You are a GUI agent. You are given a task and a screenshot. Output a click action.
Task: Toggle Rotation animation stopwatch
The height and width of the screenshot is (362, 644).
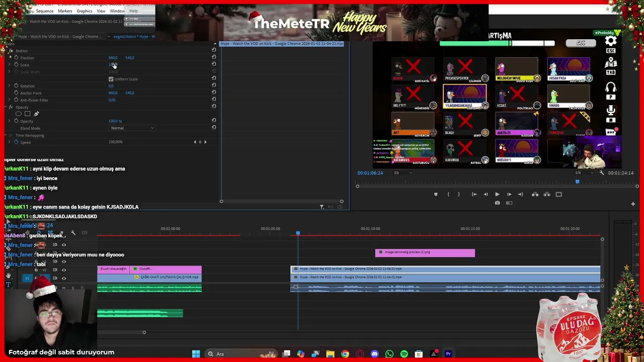coord(16,86)
